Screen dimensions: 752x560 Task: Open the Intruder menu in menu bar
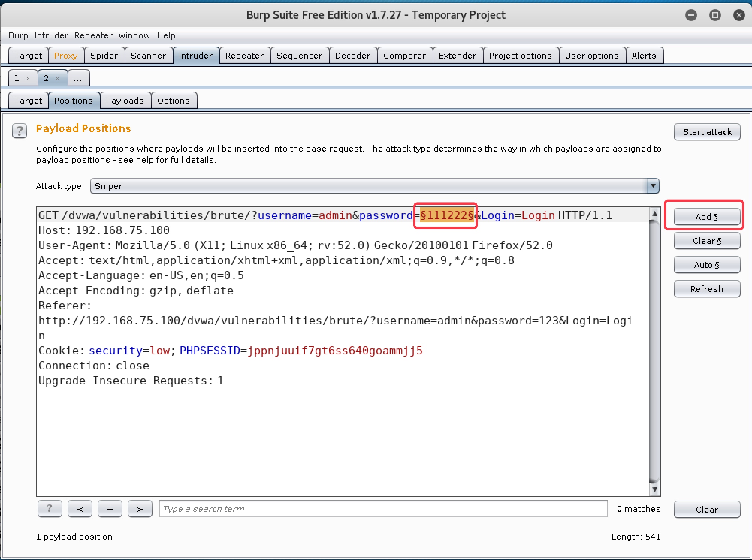(x=51, y=35)
